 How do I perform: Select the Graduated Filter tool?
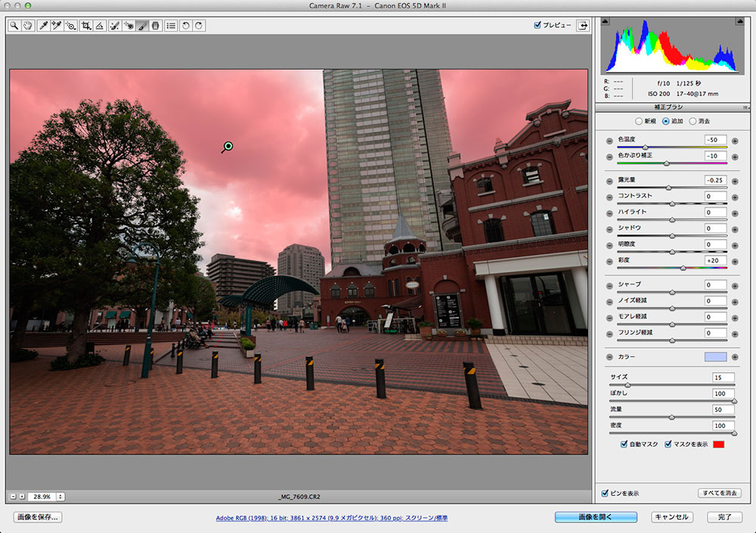(155, 26)
